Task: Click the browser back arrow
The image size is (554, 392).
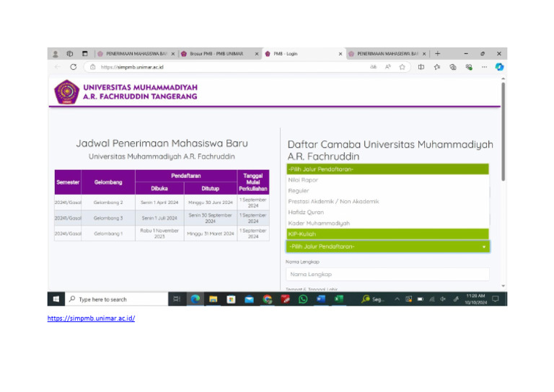Action: point(58,67)
